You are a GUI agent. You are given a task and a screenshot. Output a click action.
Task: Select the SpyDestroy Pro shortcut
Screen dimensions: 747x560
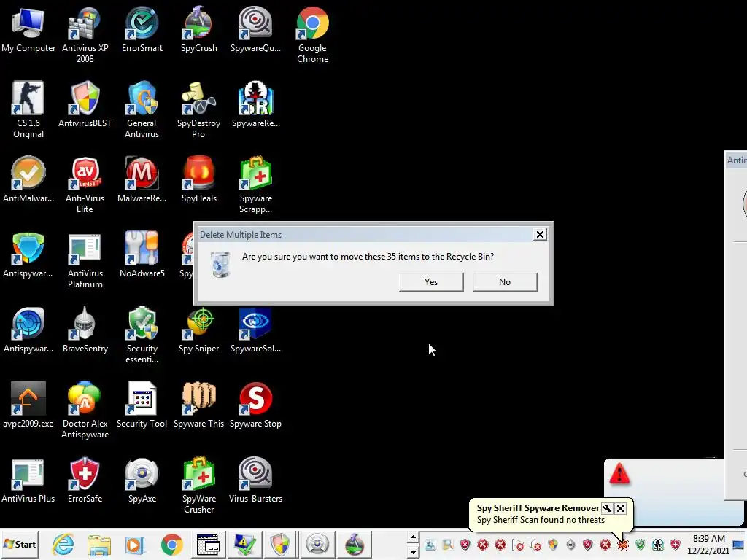pos(198,111)
